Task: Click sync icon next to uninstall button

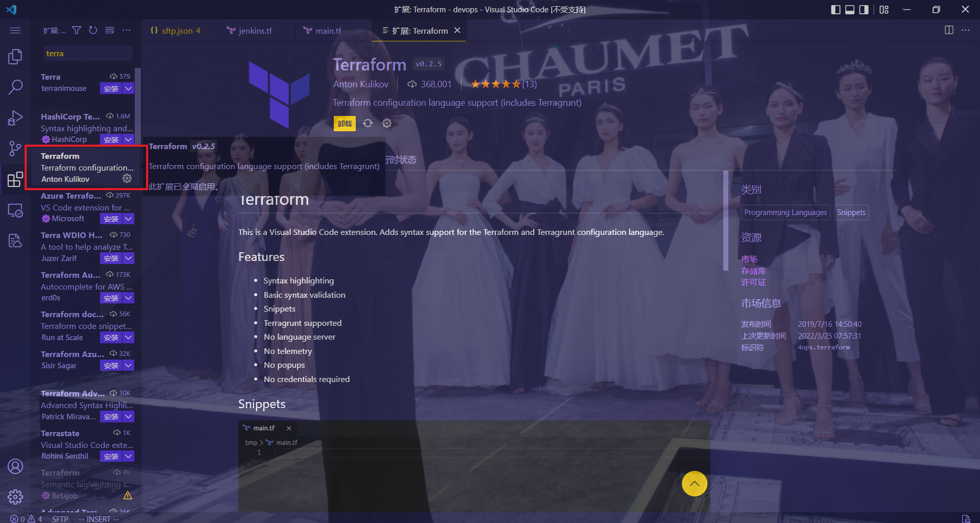Action: (x=367, y=123)
